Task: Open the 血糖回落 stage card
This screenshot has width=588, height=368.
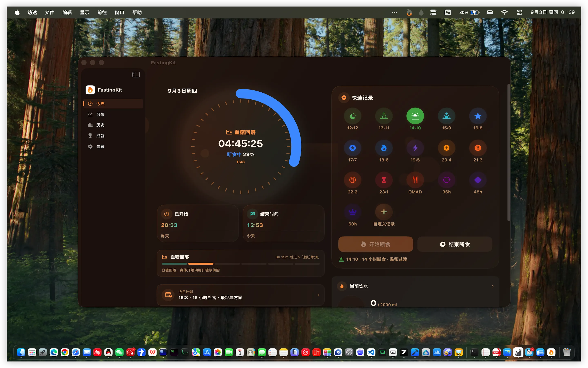Action: click(241, 263)
